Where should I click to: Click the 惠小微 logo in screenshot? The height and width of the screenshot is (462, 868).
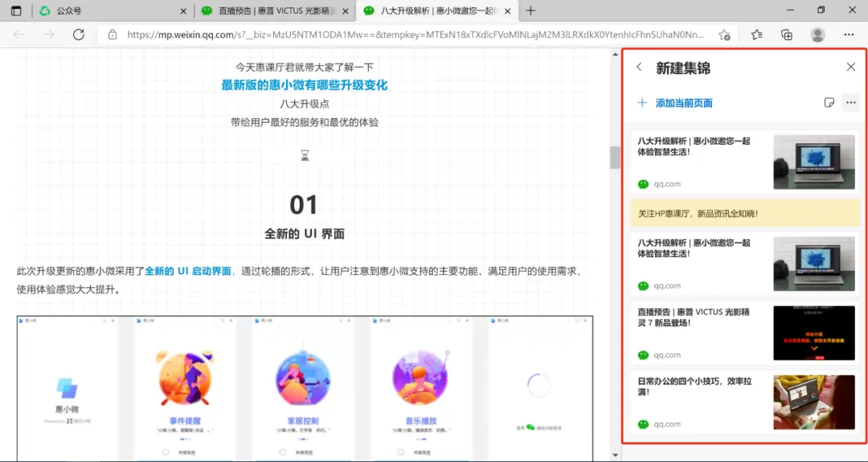coord(67,388)
